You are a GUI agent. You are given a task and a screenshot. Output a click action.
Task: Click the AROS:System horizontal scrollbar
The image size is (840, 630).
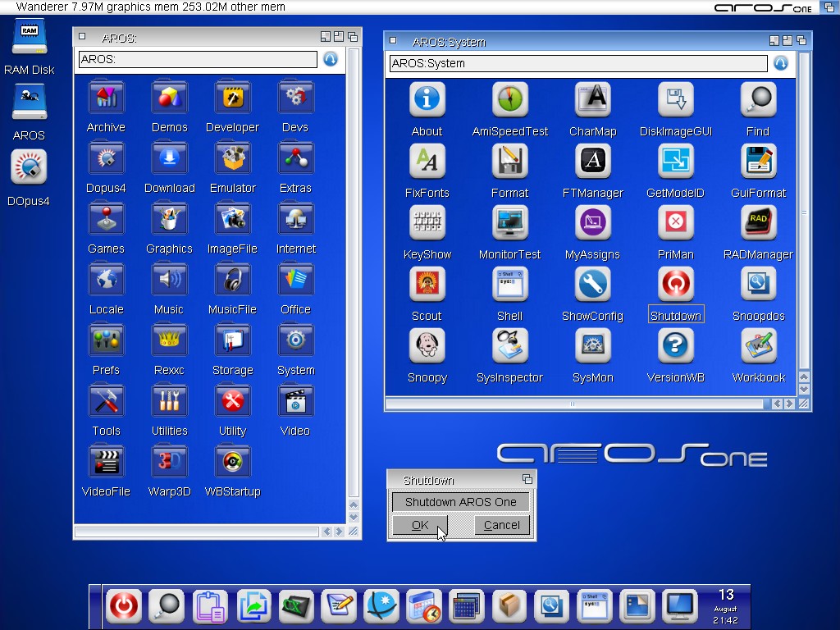pos(573,404)
